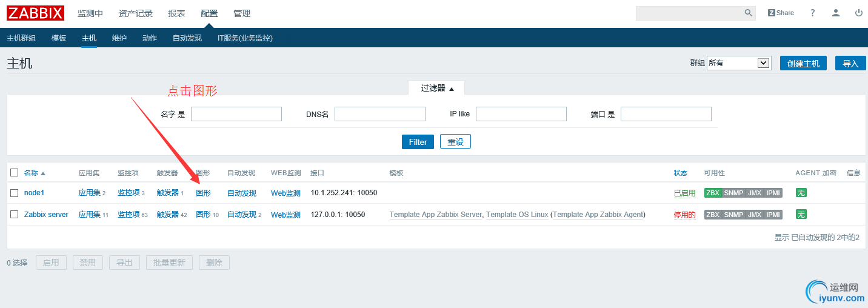The image size is (868, 308).
Task: Sort hosts by 名称 column
Action: click(35, 173)
